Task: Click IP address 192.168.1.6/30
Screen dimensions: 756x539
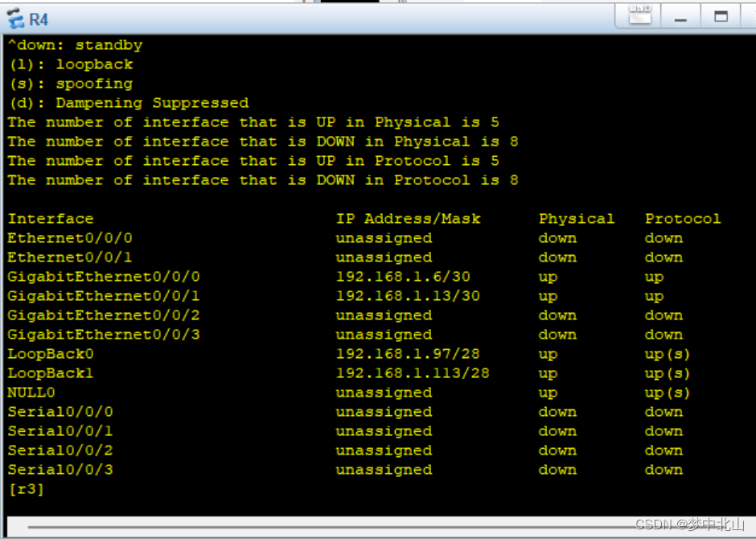Action: (x=403, y=276)
